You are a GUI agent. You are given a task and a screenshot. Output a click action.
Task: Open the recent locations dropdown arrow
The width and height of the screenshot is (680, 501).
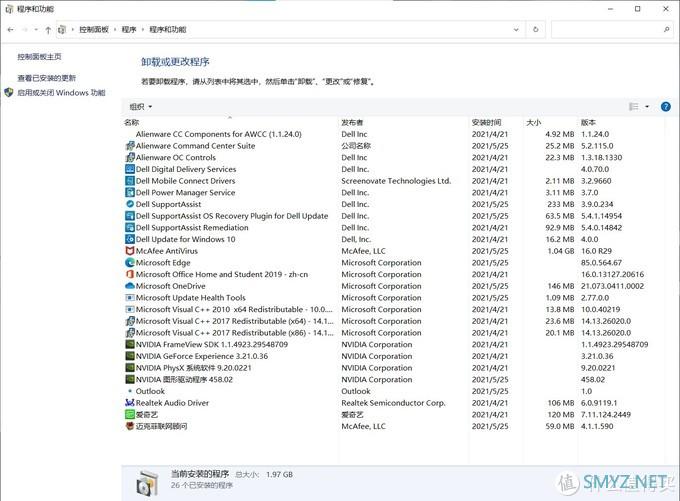(36, 29)
